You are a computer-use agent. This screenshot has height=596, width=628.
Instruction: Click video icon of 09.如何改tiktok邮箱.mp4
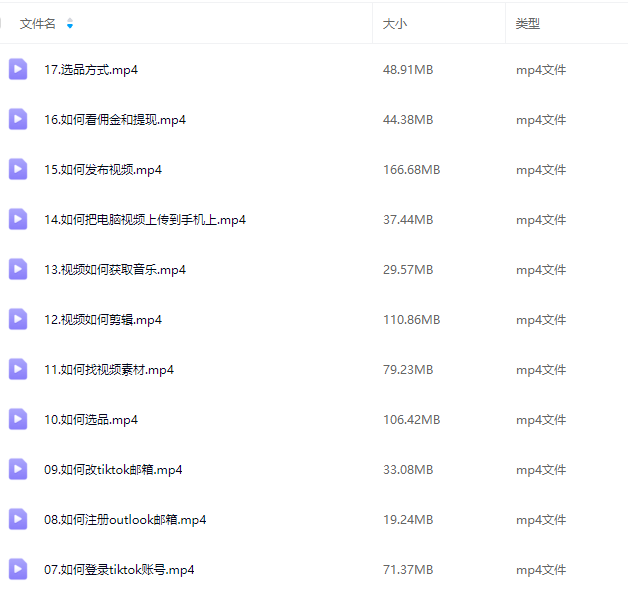click(x=18, y=469)
